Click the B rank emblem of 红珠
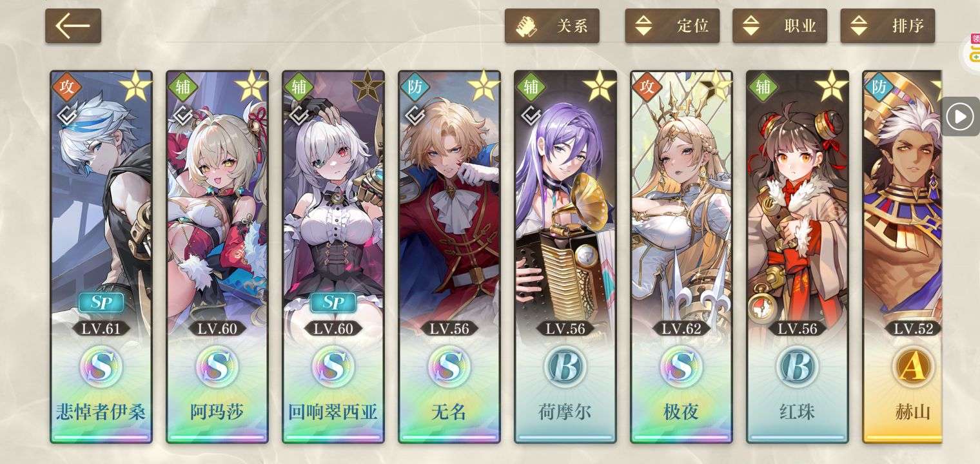 pyautogui.click(x=798, y=367)
